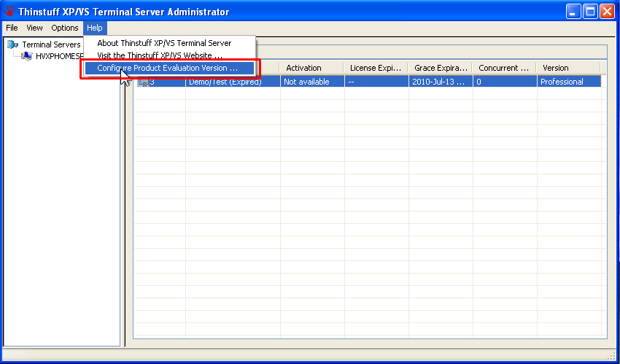Click the HVXPHOMESP computer icon

click(27, 56)
